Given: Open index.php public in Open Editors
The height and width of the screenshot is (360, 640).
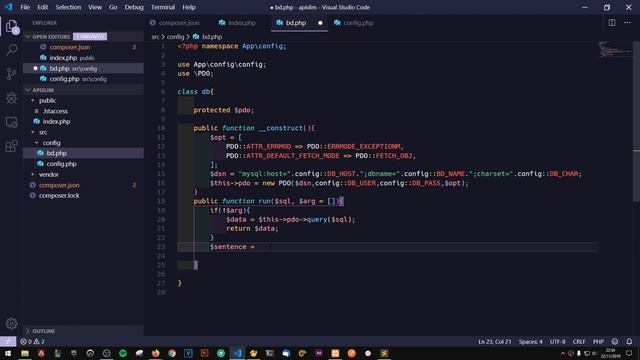Looking at the screenshot, I should (83, 58).
